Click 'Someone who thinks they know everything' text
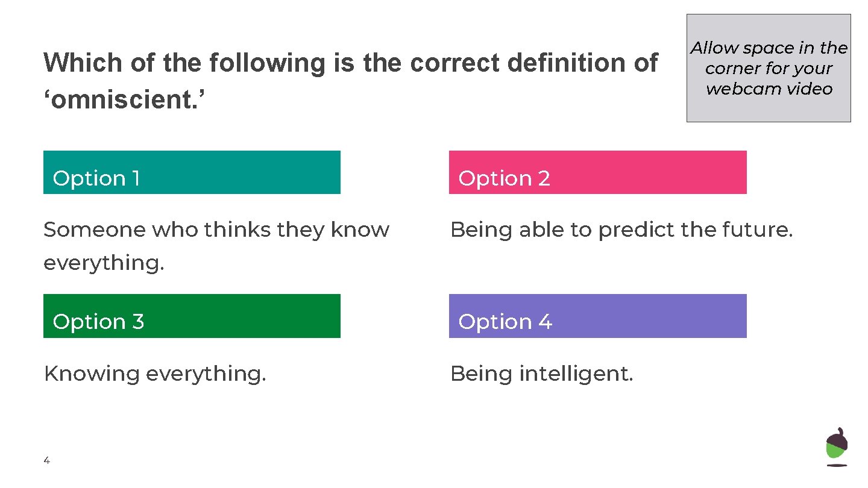The width and height of the screenshot is (868, 488). tap(216, 230)
